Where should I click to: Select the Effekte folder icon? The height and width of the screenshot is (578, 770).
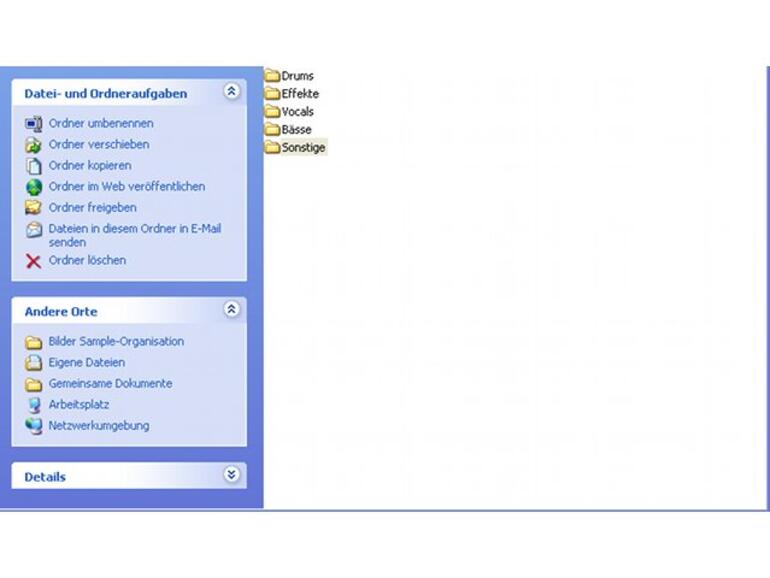coord(272,93)
